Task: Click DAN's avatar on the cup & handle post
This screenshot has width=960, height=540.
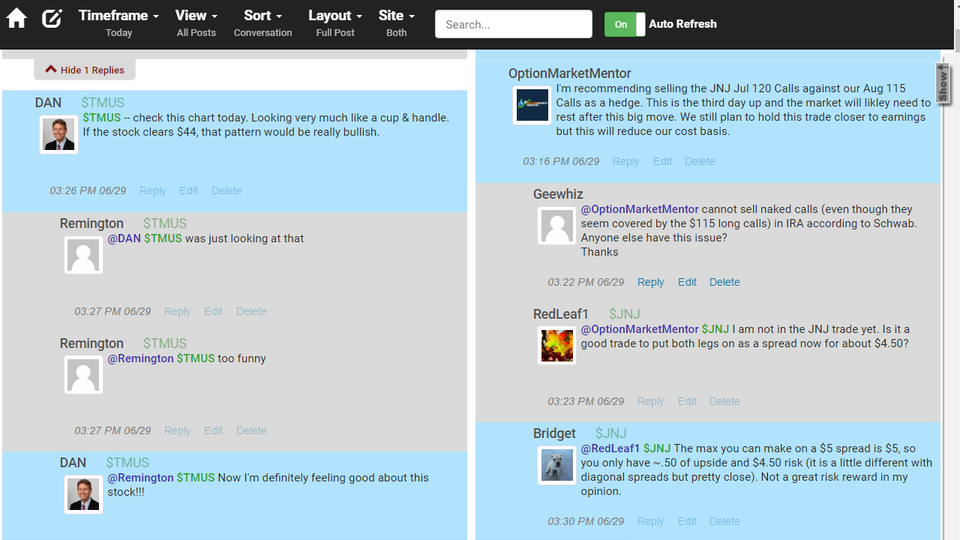Action: pyautogui.click(x=59, y=134)
